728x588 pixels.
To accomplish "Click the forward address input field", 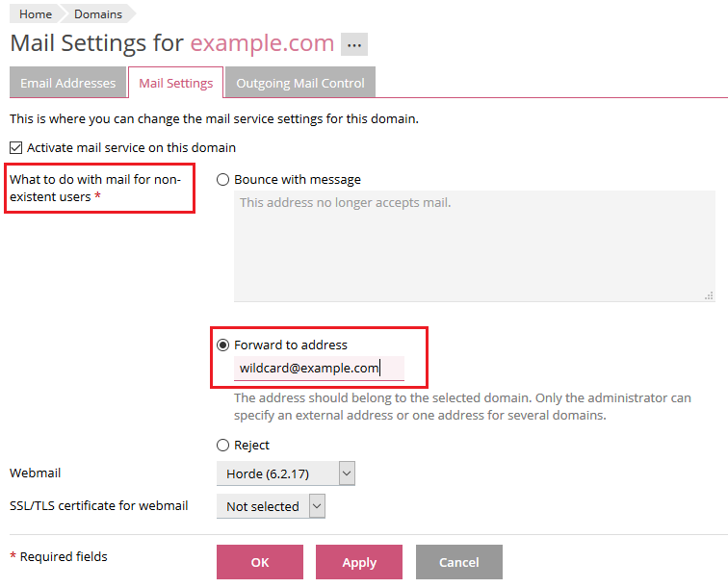I will [318, 368].
